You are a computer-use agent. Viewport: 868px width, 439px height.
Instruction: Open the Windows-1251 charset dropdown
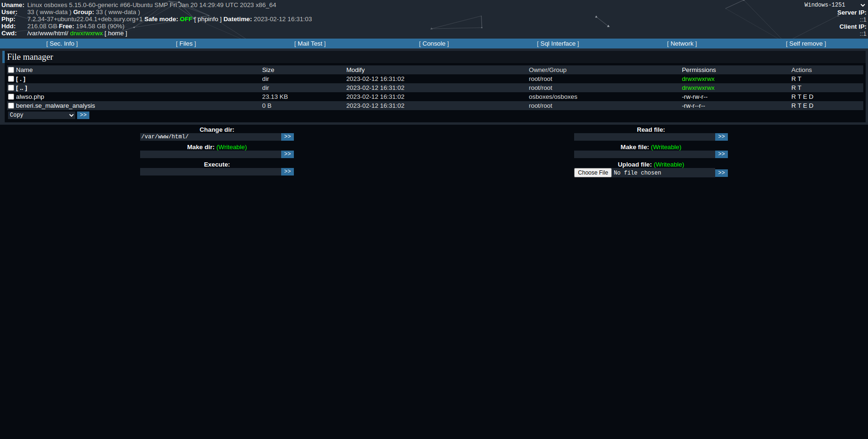(x=834, y=5)
